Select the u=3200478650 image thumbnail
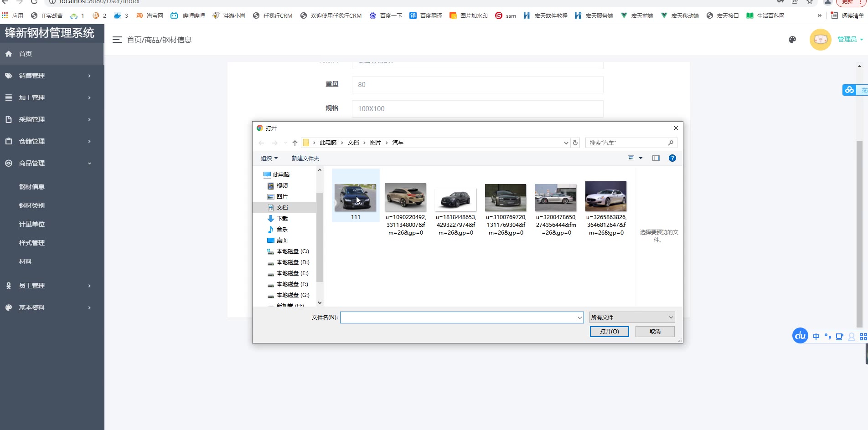 [556, 198]
